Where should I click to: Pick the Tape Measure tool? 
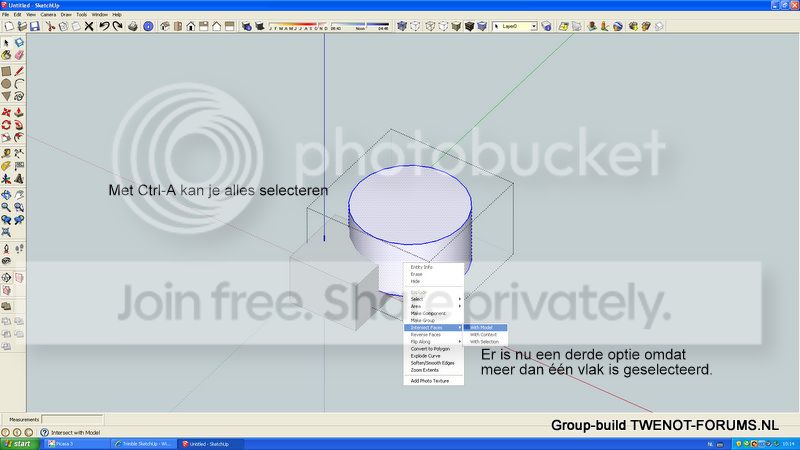6,154
